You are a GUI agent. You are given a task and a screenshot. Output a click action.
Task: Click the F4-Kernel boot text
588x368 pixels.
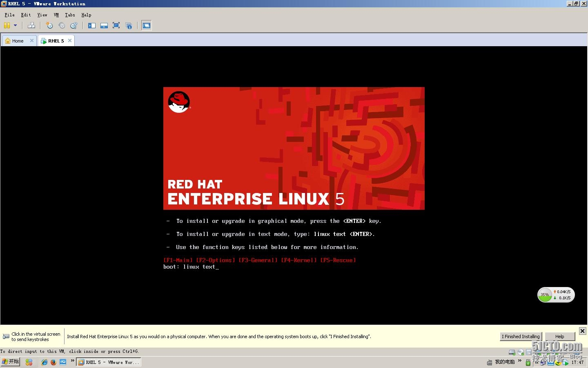tap(299, 260)
